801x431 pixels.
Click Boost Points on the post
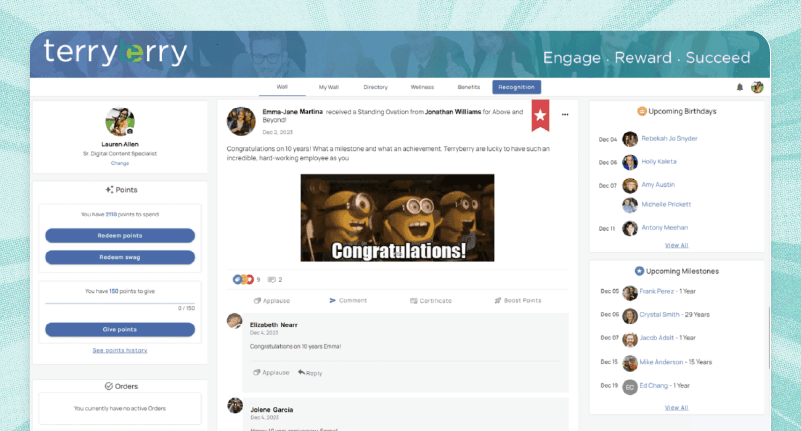[517, 300]
